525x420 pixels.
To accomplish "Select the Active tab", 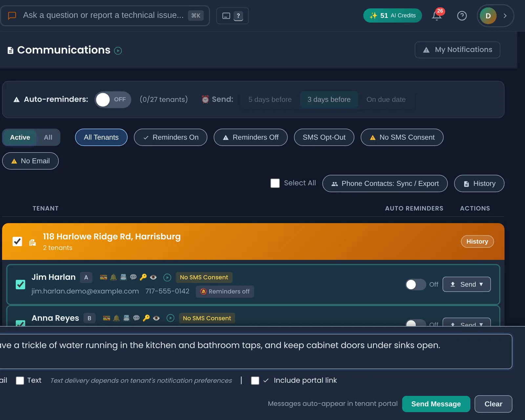I will coord(20,137).
